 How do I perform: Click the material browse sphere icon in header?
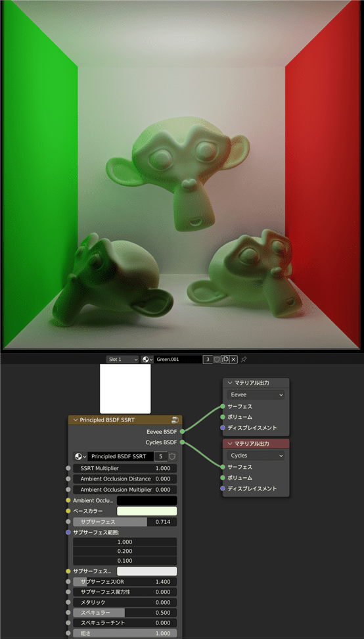tap(147, 360)
